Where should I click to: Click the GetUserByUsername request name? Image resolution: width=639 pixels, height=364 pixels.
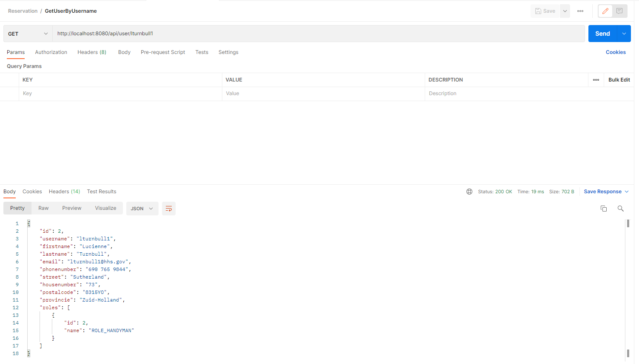(71, 11)
